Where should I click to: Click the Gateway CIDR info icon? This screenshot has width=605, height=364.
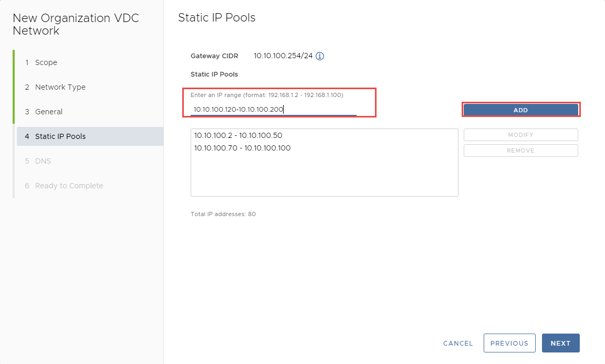pos(319,56)
